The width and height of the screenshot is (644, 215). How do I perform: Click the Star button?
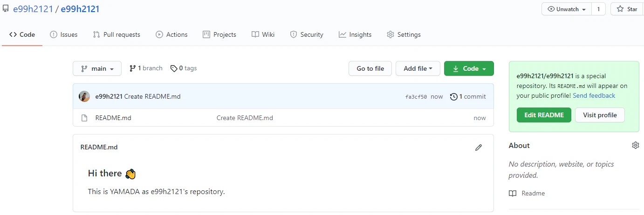pyautogui.click(x=627, y=9)
